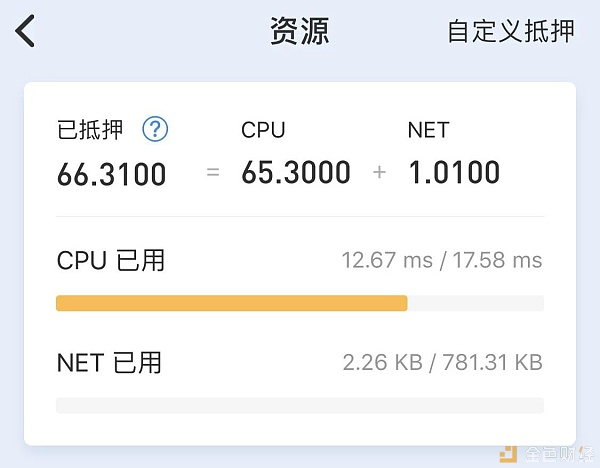This screenshot has height=468, width=600.
Task: Click the equals sign between amounts
Action: tap(213, 172)
